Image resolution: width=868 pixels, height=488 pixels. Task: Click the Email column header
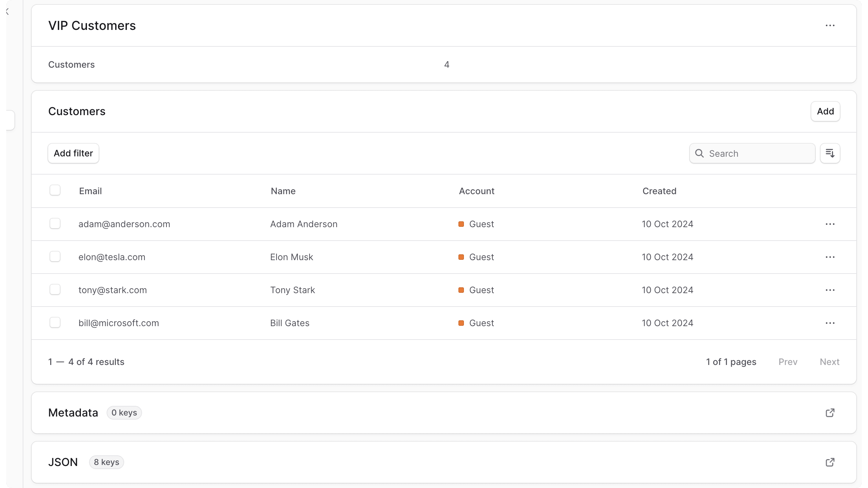point(90,191)
